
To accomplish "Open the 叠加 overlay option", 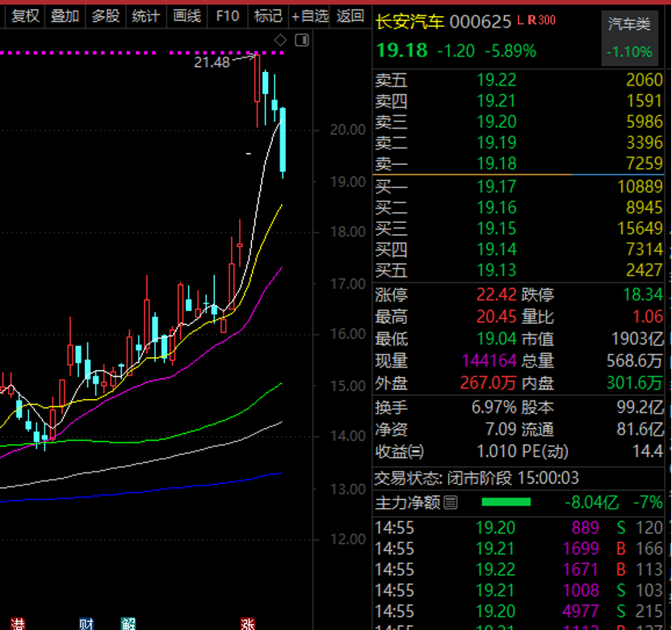I will tap(65, 16).
